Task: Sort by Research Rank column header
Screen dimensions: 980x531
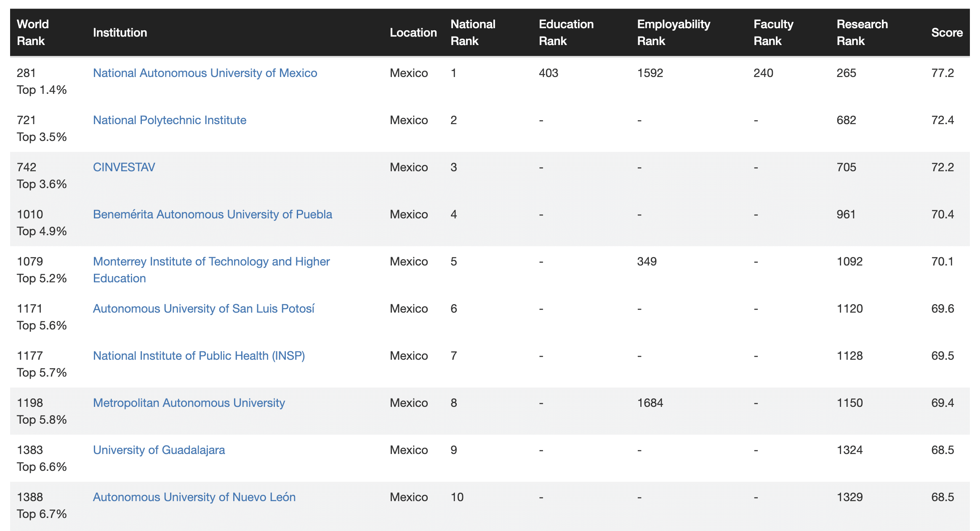Action: [x=862, y=32]
